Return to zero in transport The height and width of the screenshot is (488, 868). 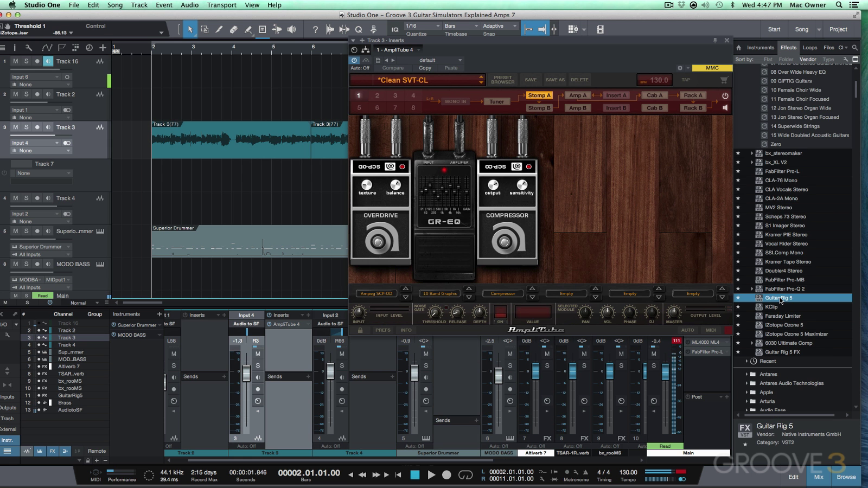click(x=398, y=475)
